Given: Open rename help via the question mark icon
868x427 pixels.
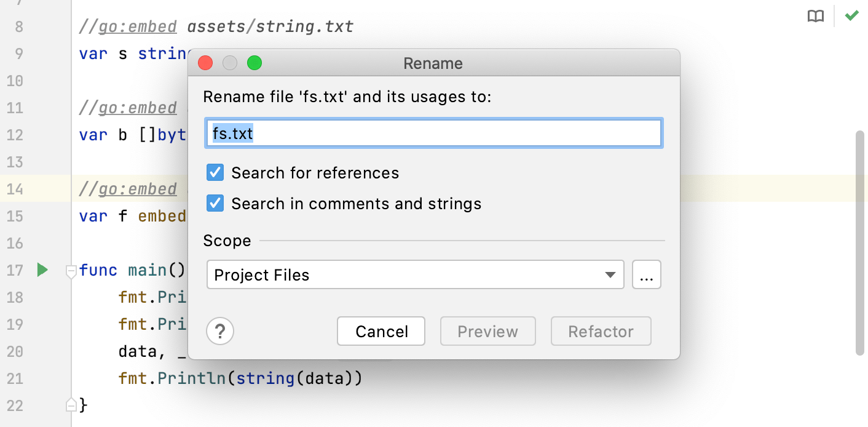Looking at the screenshot, I should point(220,331).
